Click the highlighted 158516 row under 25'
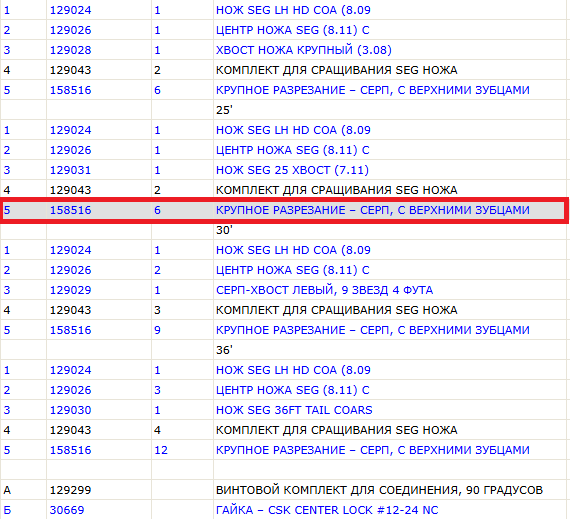570x519 pixels. point(284,210)
